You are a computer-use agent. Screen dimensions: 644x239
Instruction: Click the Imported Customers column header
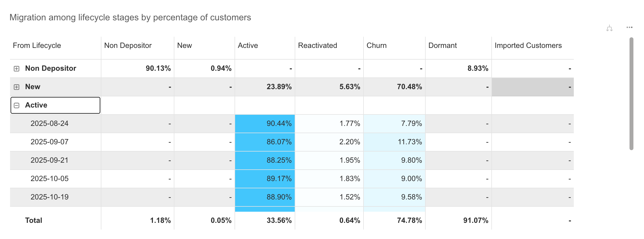click(x=528, y=45)
